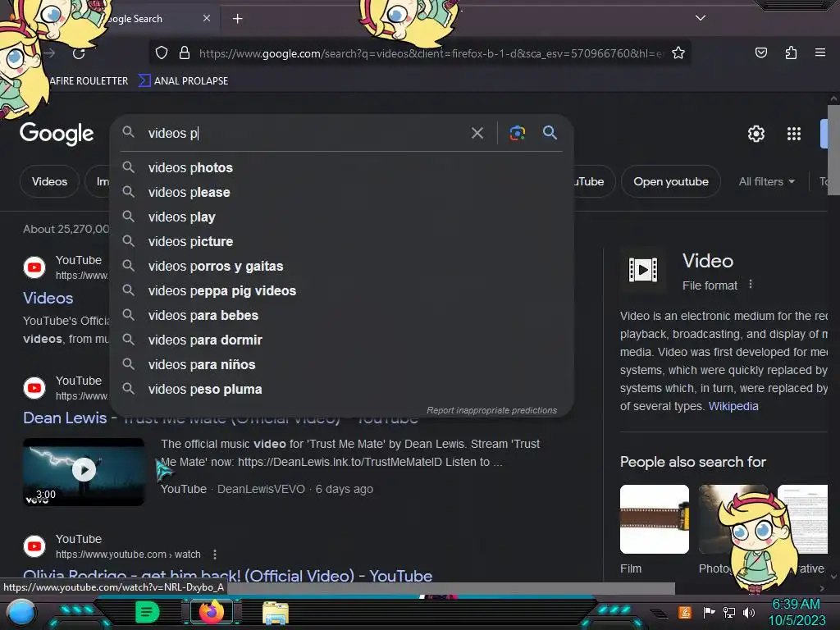Open the Pocket save button

760,52
